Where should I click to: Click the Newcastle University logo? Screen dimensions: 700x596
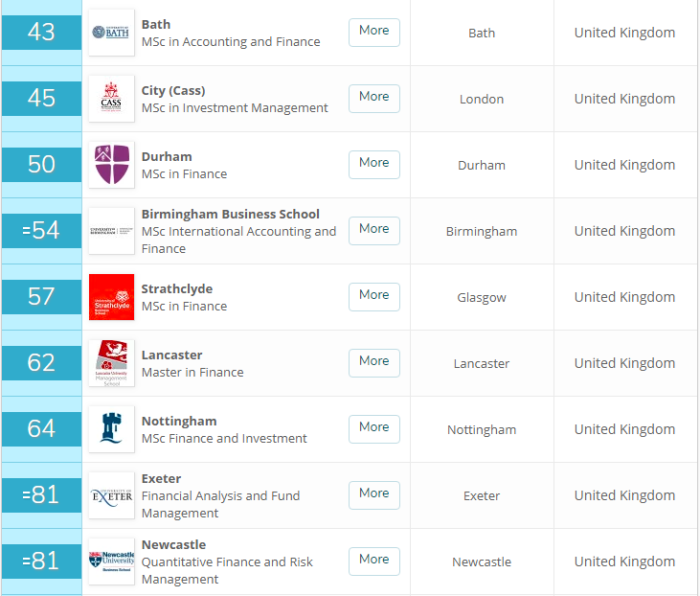[x=111, y=562]
